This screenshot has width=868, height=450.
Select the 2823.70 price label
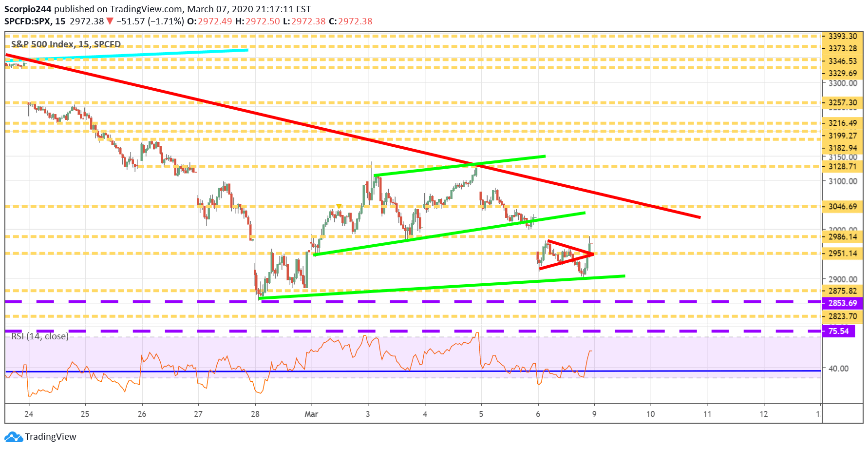(x=843, y=316)
